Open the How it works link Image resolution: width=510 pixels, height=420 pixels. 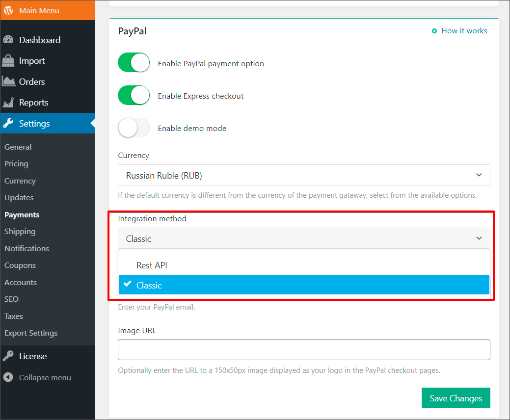[x=464, y=31]
